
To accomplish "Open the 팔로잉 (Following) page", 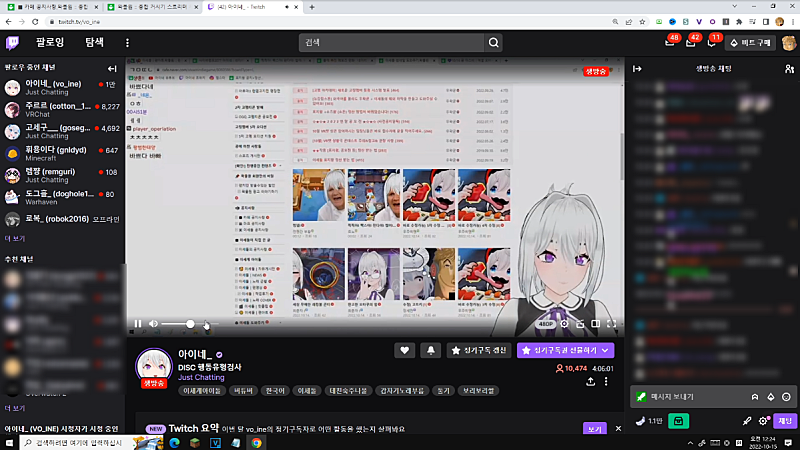I will [x=50, y=42].
